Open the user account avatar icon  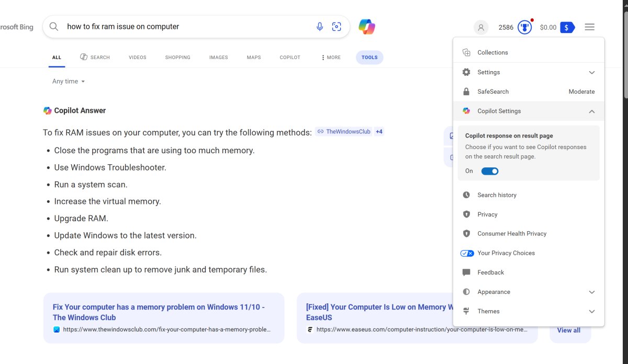pos(480,27)
